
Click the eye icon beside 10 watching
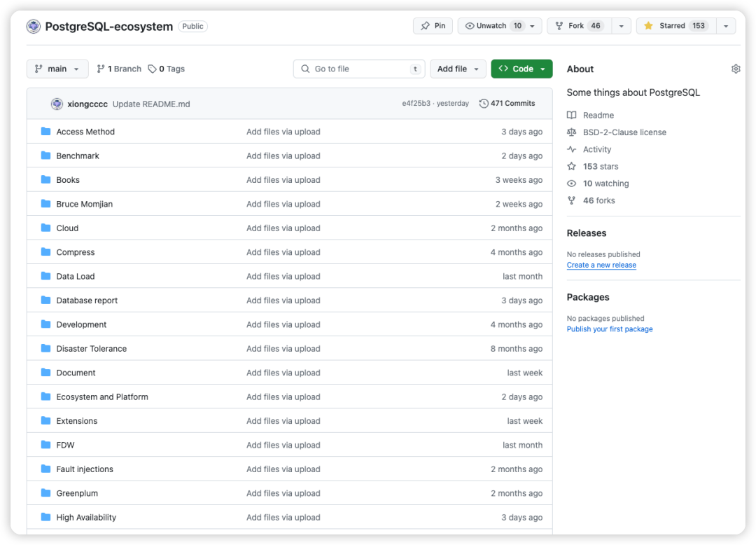571,184
